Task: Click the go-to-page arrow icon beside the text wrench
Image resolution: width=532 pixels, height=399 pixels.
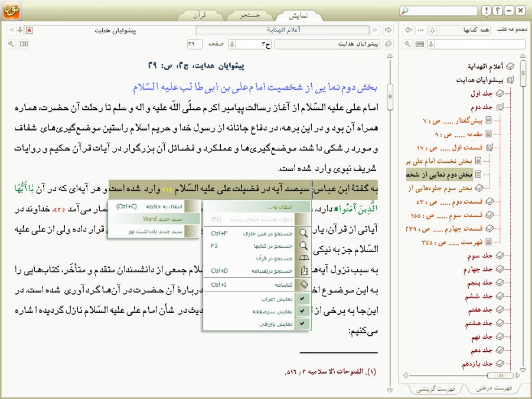Action: (x=24, y=44)
